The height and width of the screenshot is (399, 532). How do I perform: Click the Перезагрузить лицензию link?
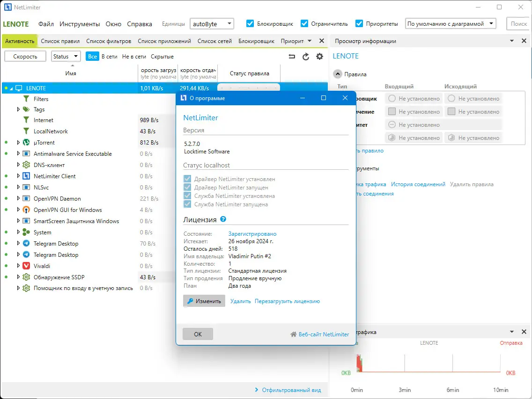coord(287,301)
